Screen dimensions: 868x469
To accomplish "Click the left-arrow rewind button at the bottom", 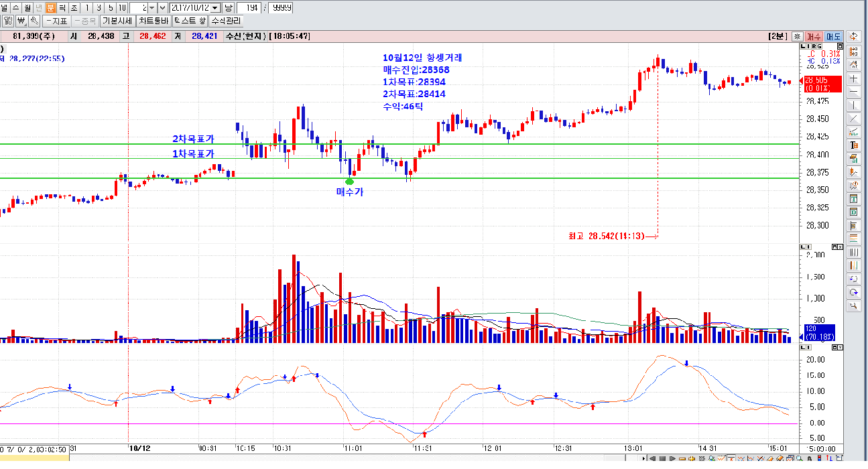I will 652,460.
